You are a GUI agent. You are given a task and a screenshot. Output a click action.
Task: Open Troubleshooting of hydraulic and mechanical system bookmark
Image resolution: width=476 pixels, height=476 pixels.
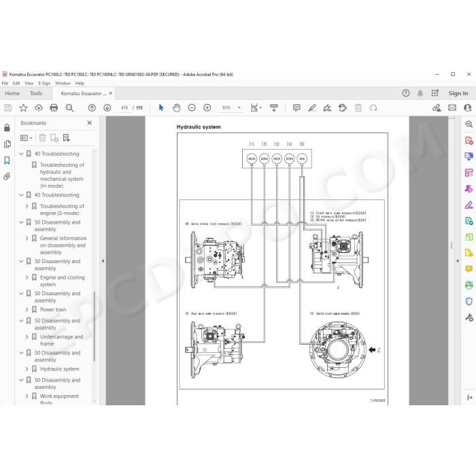point(62,175)
